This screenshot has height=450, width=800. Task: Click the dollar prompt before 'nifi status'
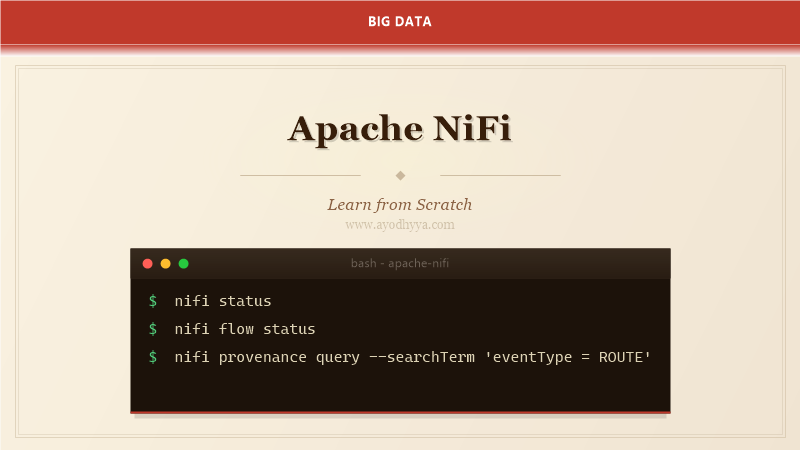coord(153,301)
